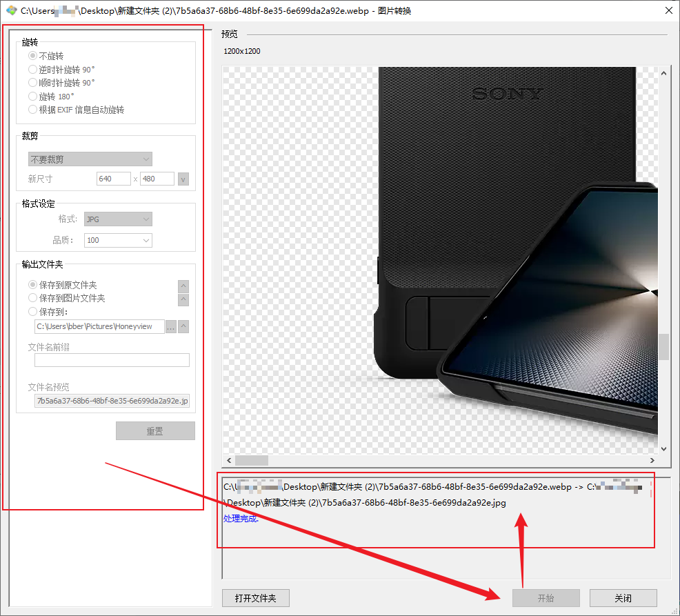Click arrow button beside the folder path
Image resolution: width=680 pixels, height=616 pixels.
pos(183,327)
